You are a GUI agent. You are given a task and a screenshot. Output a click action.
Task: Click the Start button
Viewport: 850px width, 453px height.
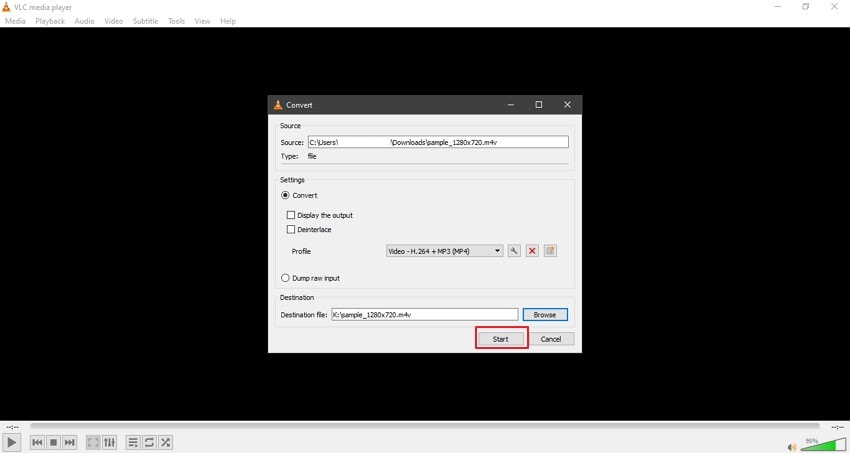(500, 339)
